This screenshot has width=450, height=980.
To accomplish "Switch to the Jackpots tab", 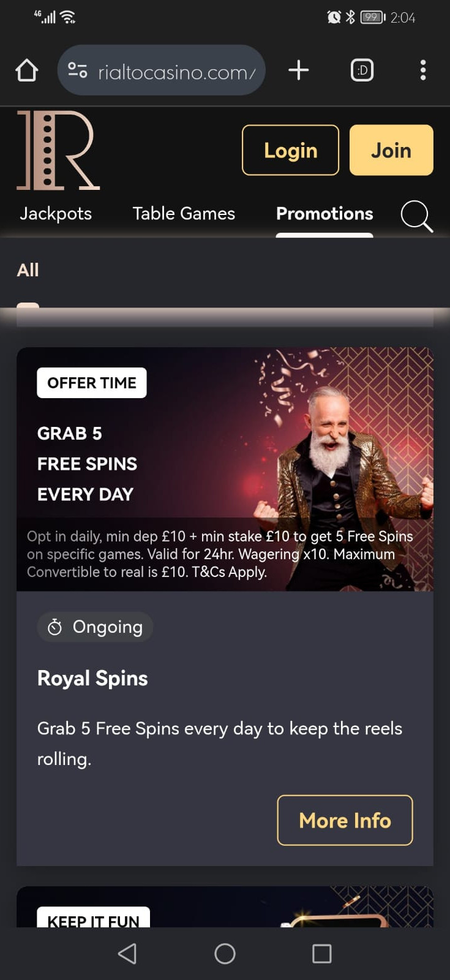I will pyautogui.click(x=56, y=213).
